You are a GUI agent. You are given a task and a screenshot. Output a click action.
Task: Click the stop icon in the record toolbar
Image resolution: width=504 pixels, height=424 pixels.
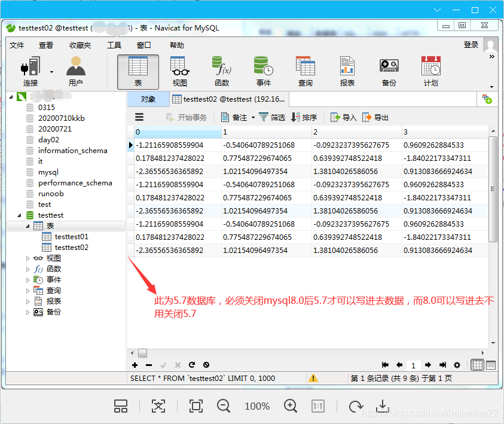pos(206,365)
